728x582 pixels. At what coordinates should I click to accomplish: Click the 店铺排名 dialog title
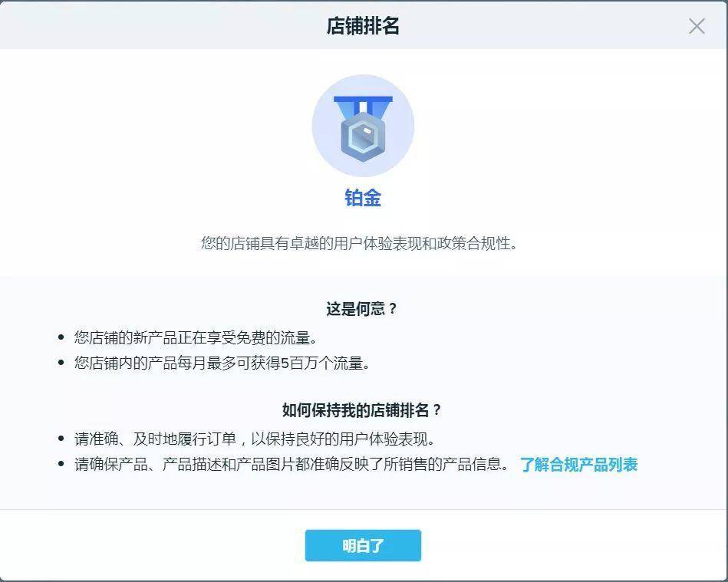[x=363, y=26]
